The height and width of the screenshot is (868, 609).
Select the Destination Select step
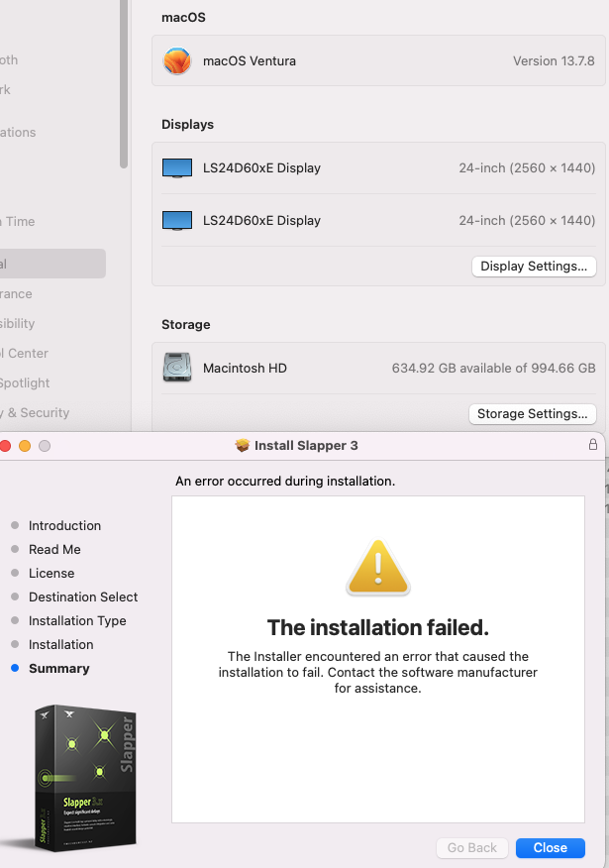(x=83, y=597)
